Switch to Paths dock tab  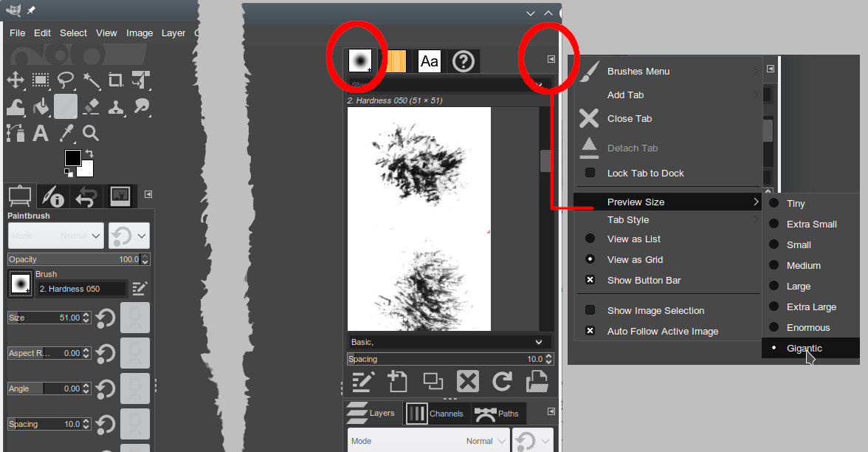tap(497, 414)
